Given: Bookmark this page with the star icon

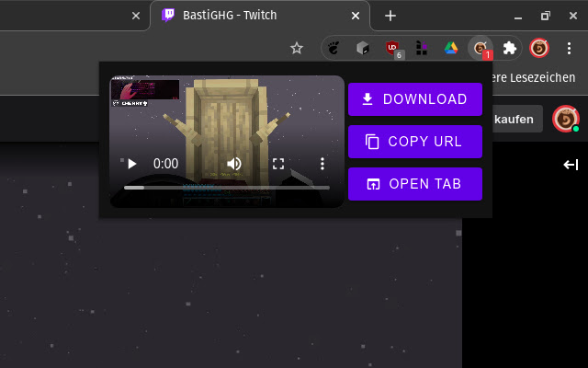Looking at the screenshot, I should (296, 48).
